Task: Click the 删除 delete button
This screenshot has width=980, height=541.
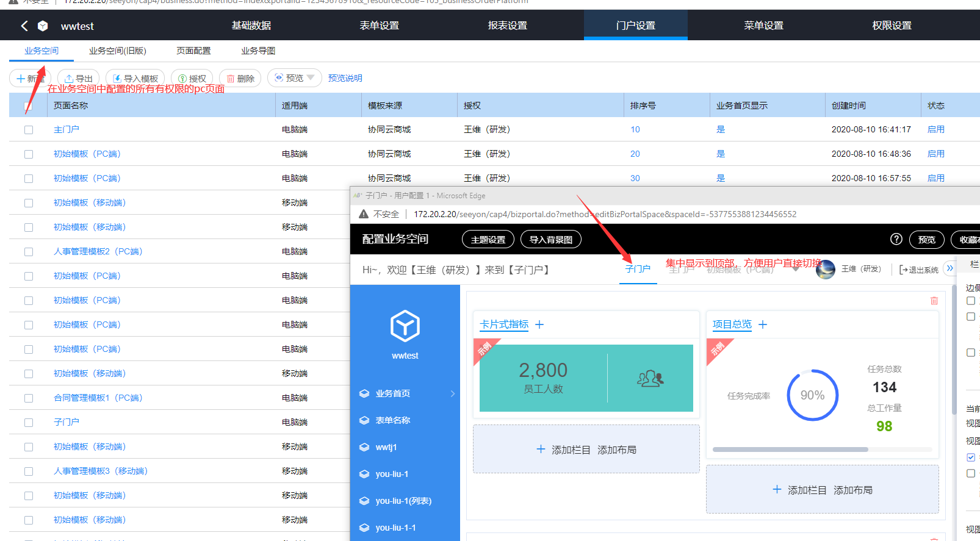Action: [240, 79]
